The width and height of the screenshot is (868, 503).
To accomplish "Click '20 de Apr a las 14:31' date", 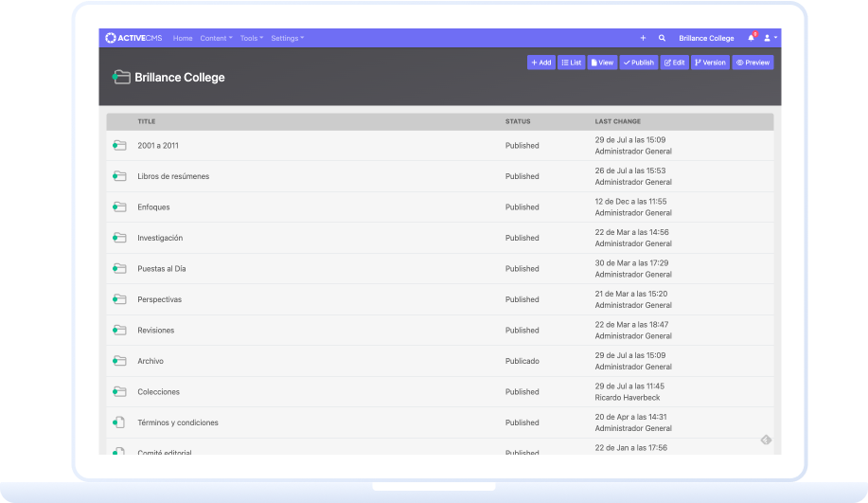I will (x=631, y=417).
